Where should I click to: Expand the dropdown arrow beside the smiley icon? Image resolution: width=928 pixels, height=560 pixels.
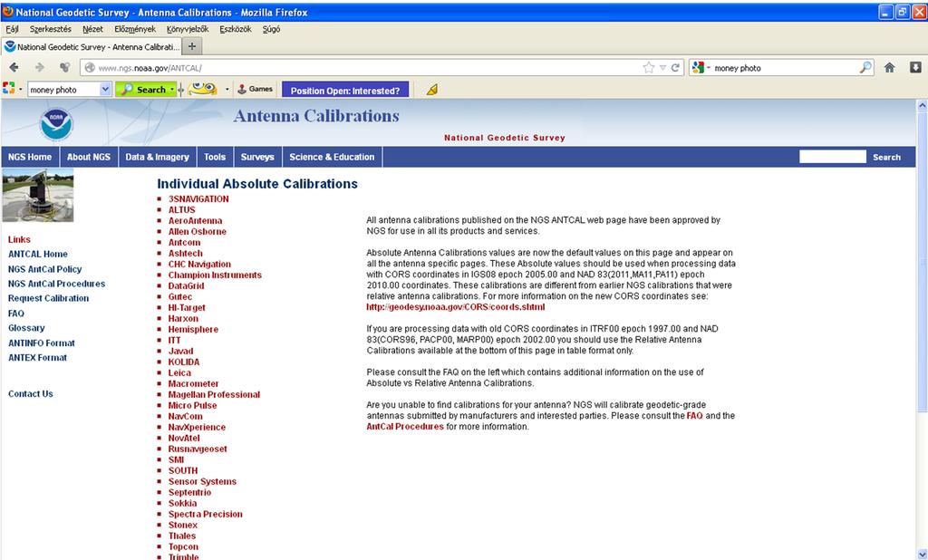[227, 90]
